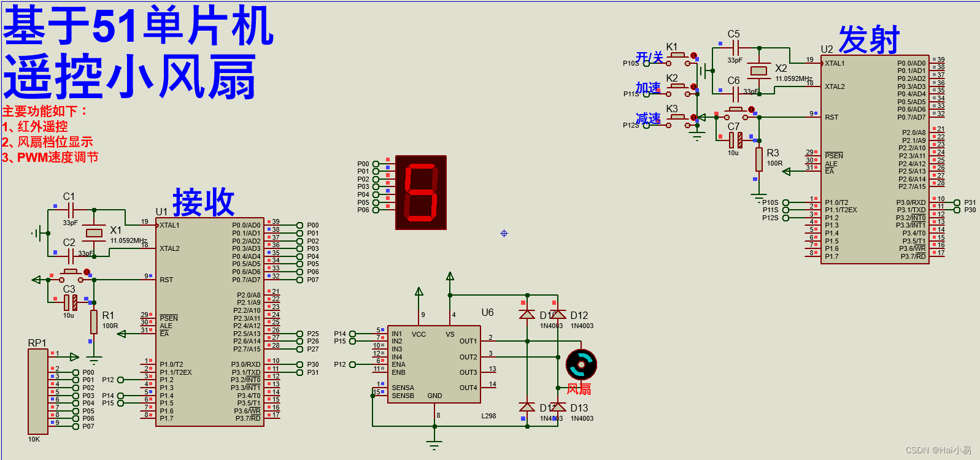Click the '发射' transmitter label
This screenshot has width=980, height=460.
(x=869, y=40)
